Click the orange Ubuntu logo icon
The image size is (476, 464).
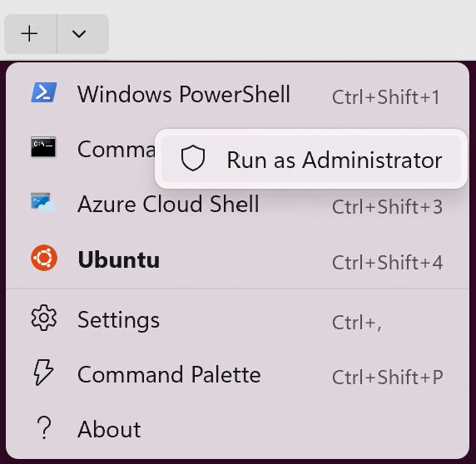[44, 258]
